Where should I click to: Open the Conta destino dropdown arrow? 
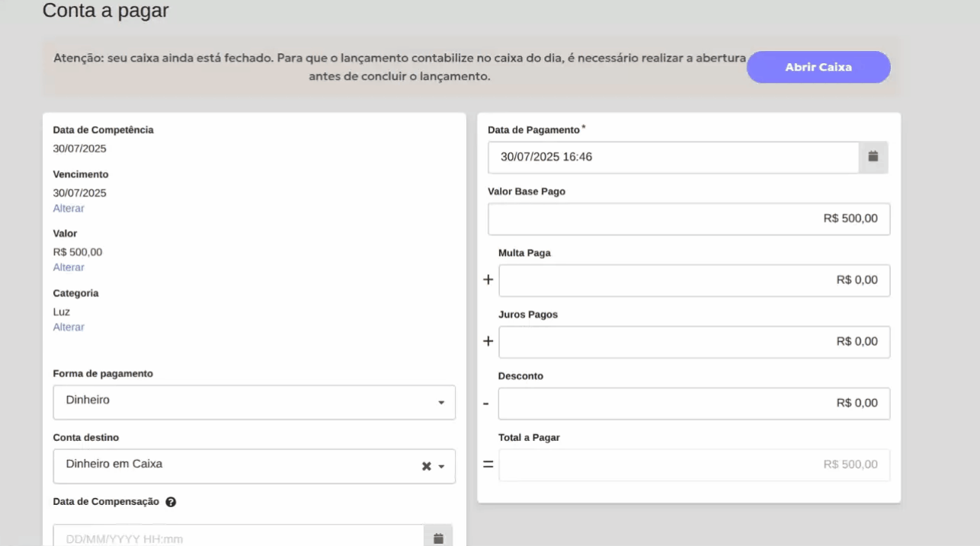point(441,466)
